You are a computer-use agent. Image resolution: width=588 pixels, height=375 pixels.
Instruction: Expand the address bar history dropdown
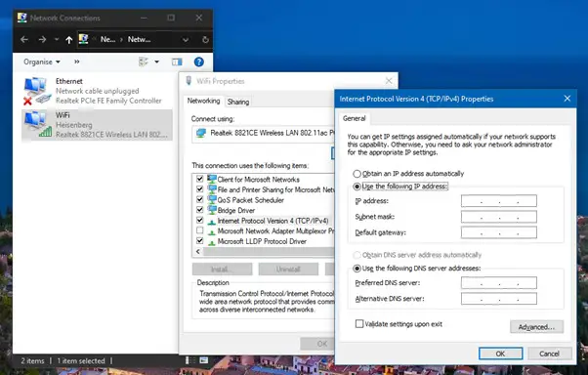[186, 40]
